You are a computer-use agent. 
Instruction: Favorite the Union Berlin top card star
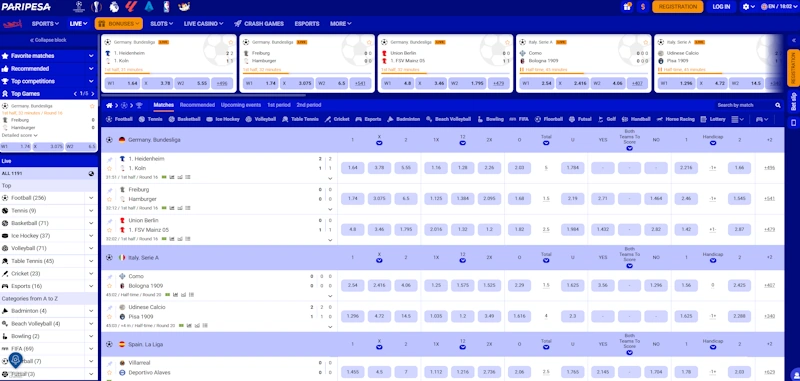508,42
